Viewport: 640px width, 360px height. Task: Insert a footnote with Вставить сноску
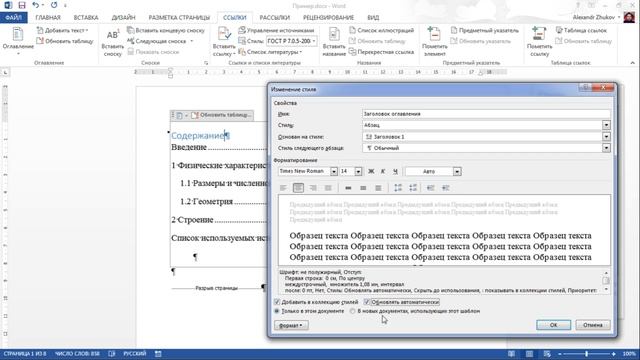point(112,42)
